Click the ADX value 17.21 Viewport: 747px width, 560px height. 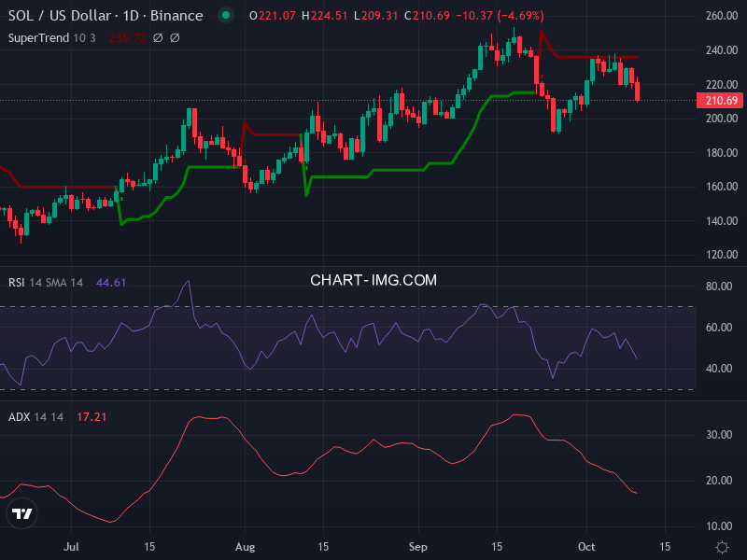(x=92, y=416)
